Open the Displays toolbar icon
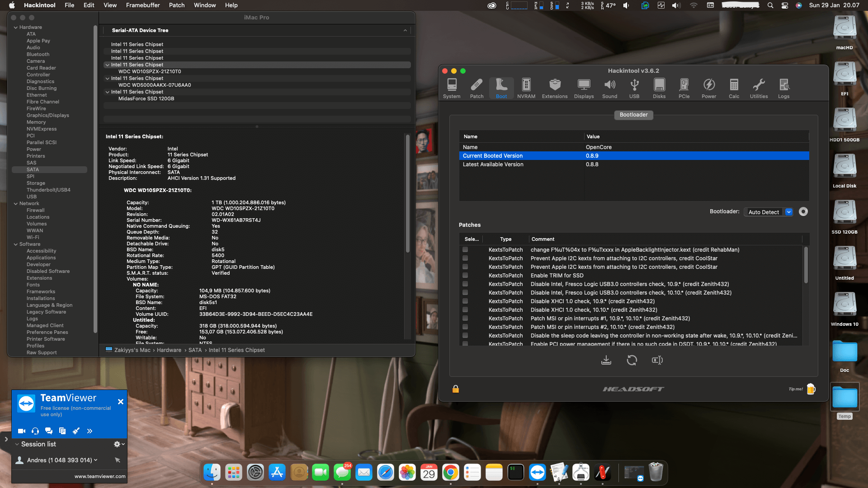 click(x=584, y=89)
